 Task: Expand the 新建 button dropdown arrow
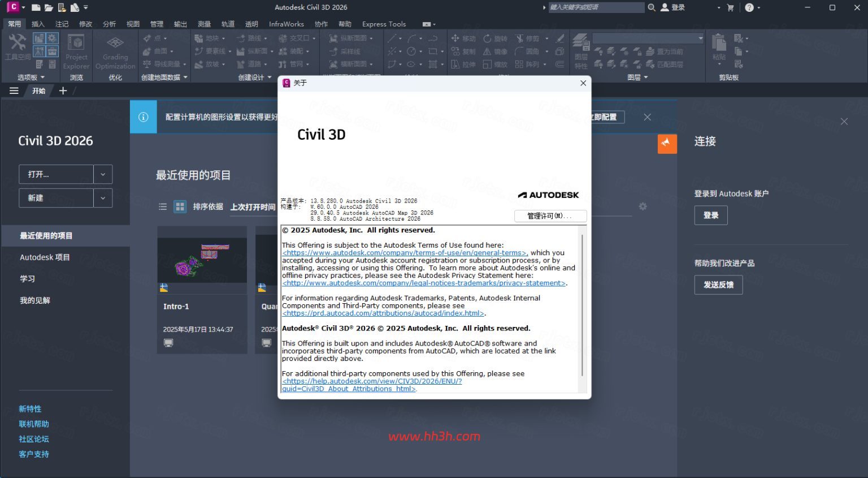(103, 198)
